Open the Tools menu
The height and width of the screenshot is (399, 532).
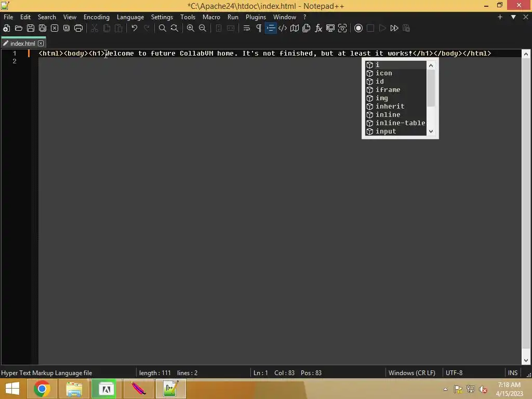pyautogui.click(x=188, y=17)
